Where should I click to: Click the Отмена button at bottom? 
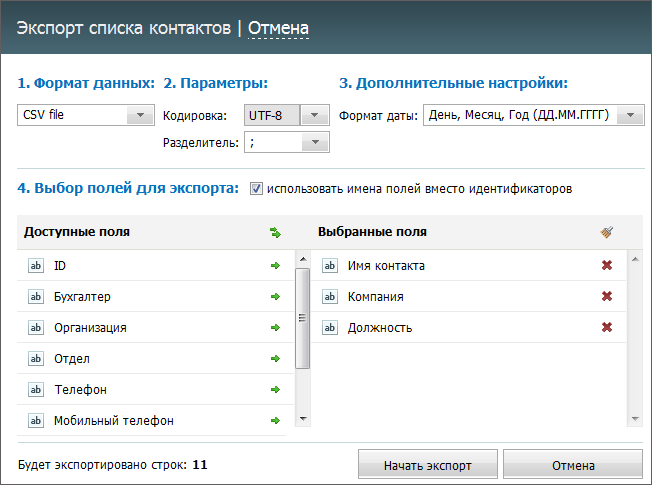(573, 465)
